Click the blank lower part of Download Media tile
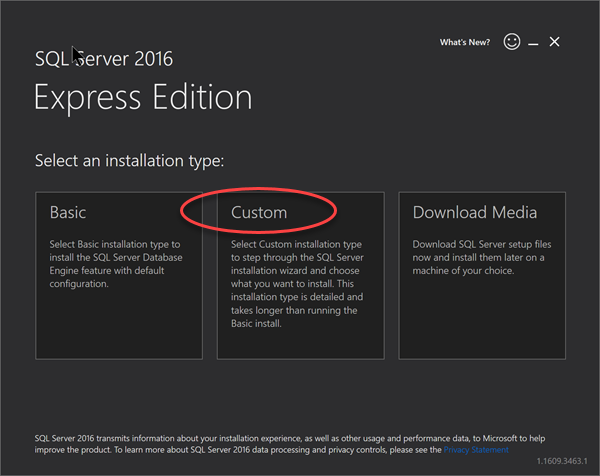Screen dimensions: 600x476 click(x=482, y=320)
